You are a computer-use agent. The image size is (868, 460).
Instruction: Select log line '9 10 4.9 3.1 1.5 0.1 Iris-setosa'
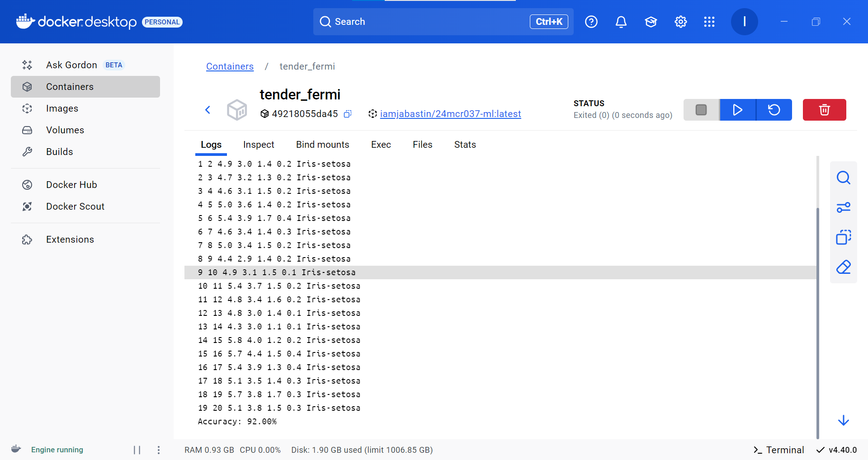500,272
